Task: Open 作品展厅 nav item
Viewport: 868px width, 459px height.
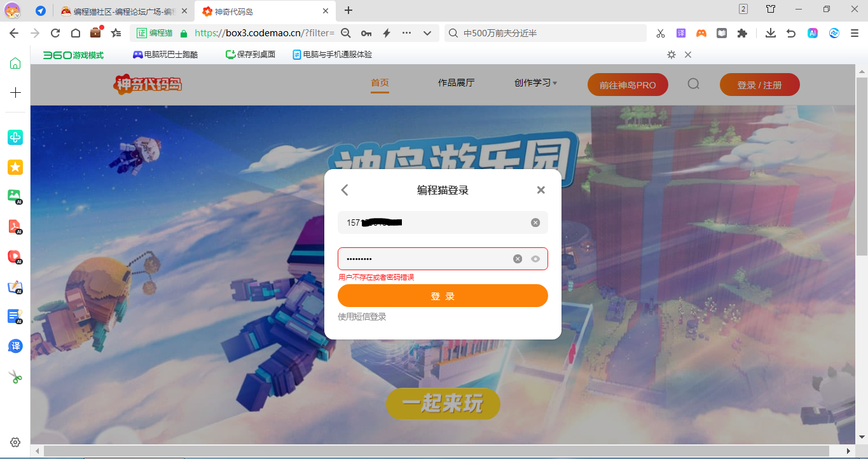Action: click(x=456, y=83)
